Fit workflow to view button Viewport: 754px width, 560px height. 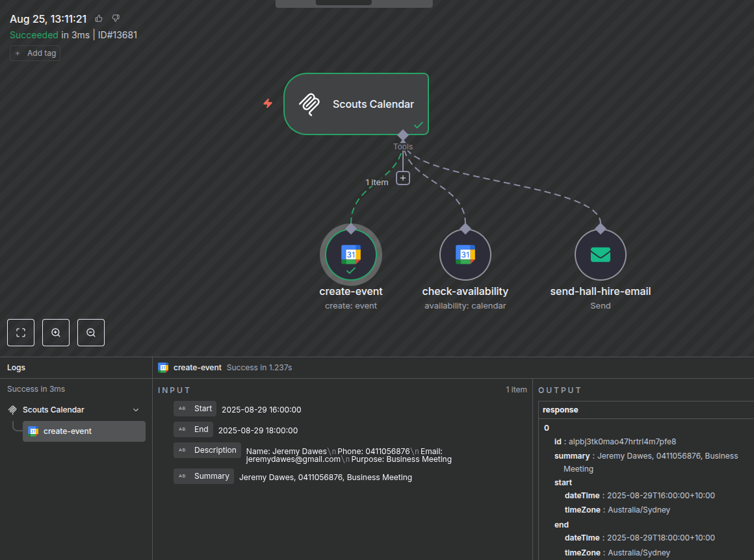coord(21,333)
